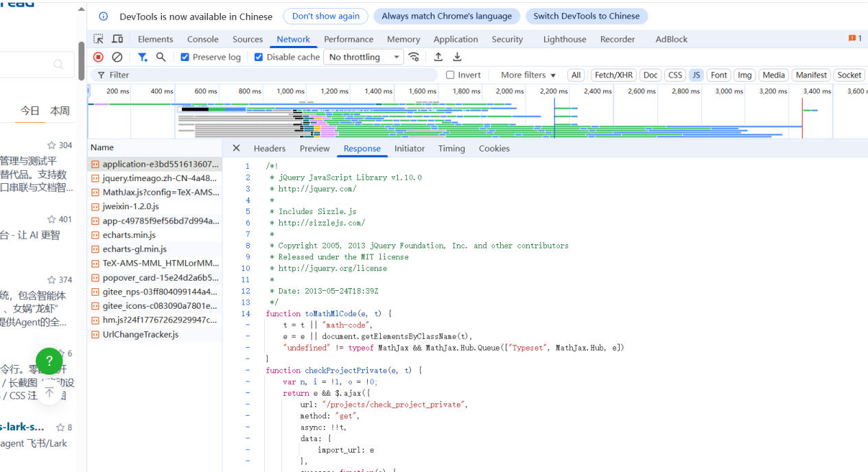
Task: Clear the network log
Action: [117, 57]
